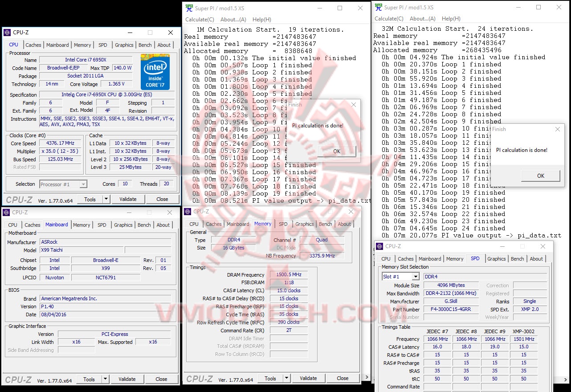The image size is (571, 392).
Task: Click Close in Mainboard window
Action: point(161,379)
